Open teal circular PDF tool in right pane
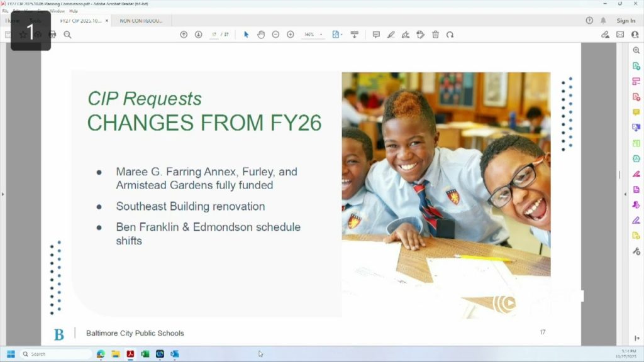The height and width of the screenshot is (362, 644). [x=636, y=158]
